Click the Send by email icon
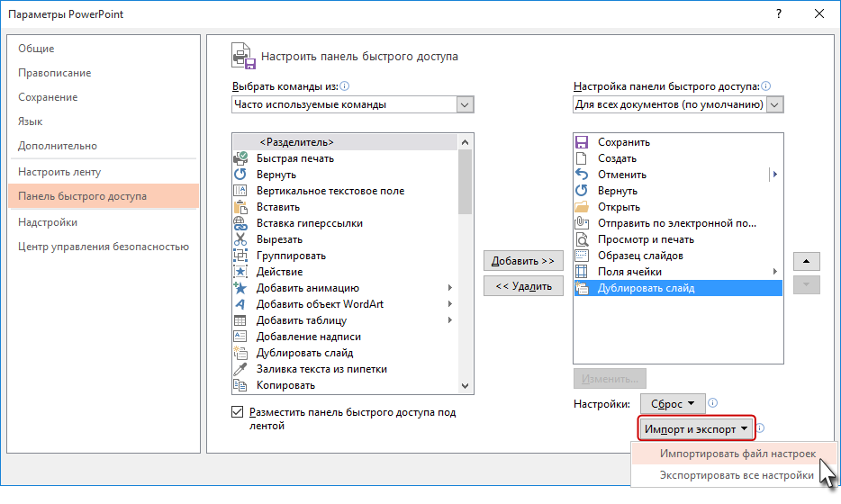Viewport: 841px width, 504px height. [x=582, y=223]
